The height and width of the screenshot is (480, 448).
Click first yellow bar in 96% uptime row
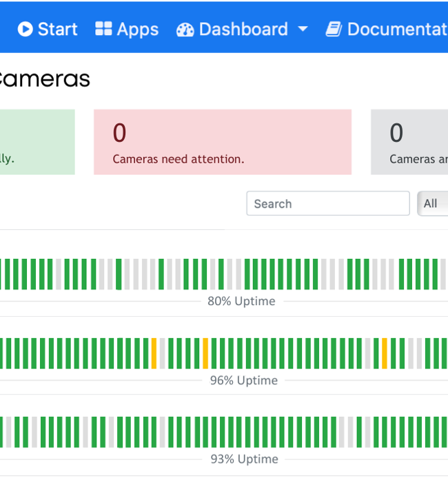[x=154, y=353]
